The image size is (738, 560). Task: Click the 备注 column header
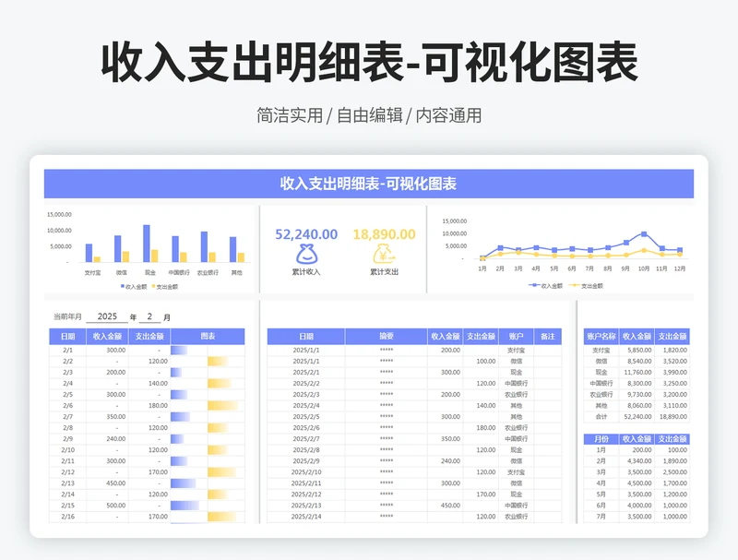[x=548, y=336]
